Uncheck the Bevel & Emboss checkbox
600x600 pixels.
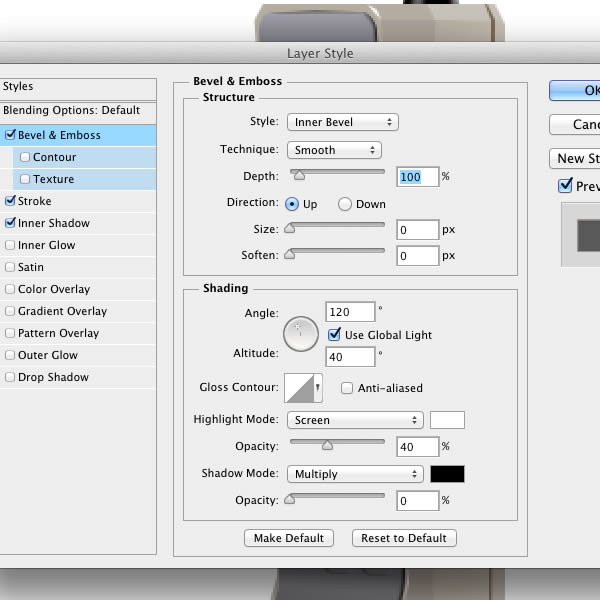tap(10, 135)
